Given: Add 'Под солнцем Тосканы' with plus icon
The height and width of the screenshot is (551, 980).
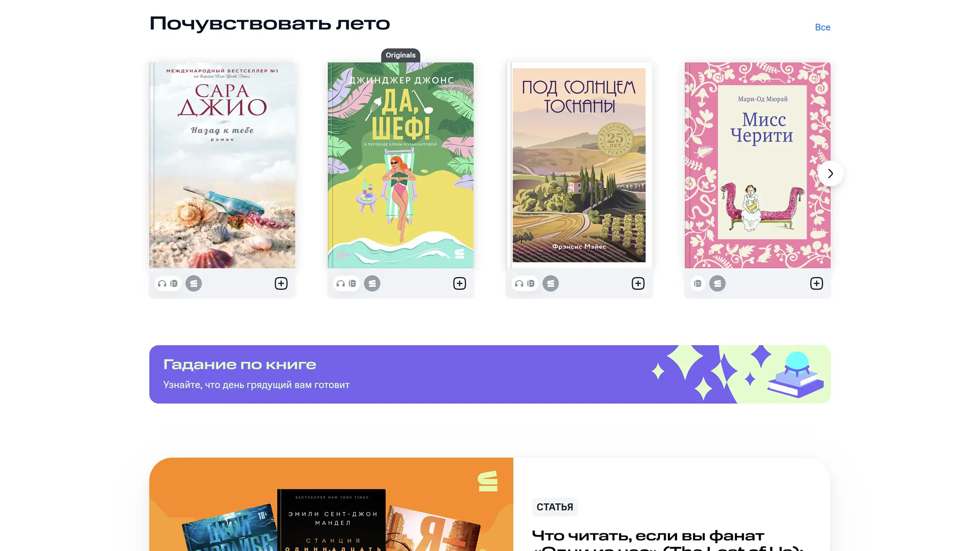Looking at the screenshot, I should (x=638, y=283).
